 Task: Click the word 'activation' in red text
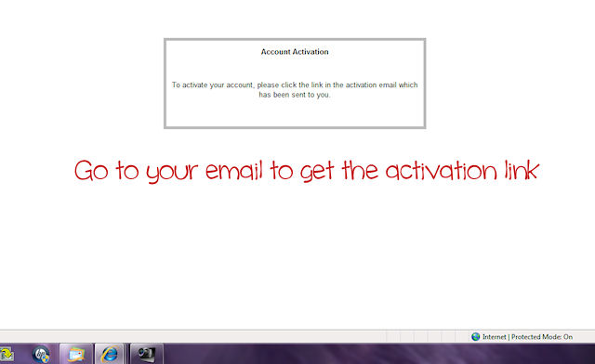coord(442,171)
